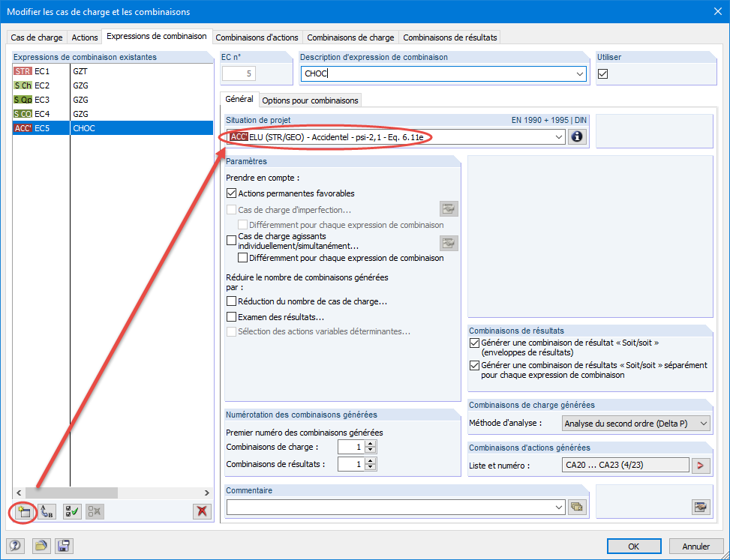Create a new combination expression
Image resolution: width=730 pixels, height=560 pixels.
pyautogui.click(x=23, y=512)
